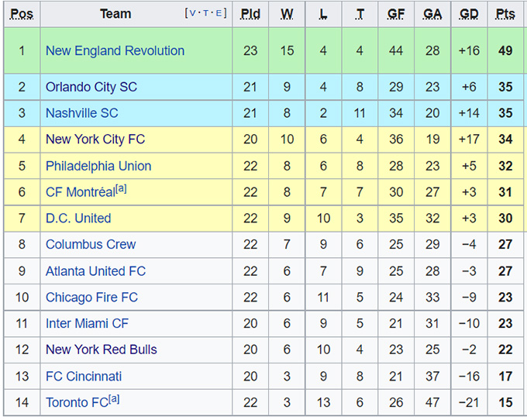Click the E (edit) template link
527x420 pixels.
(x=220, y=13)
